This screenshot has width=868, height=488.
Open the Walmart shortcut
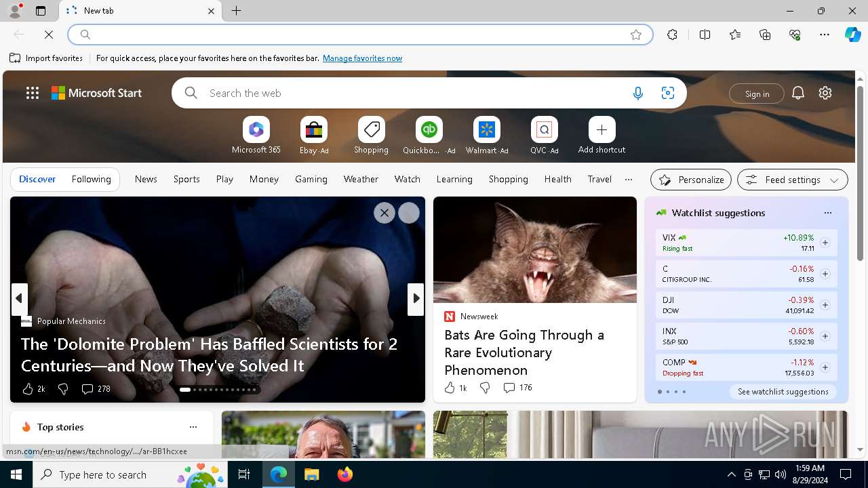pyautogui.click(x=486, y=136)
